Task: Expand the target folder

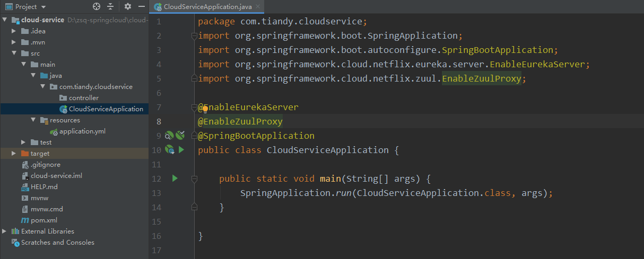Action: pyautogui.click(x=15, y=154)
